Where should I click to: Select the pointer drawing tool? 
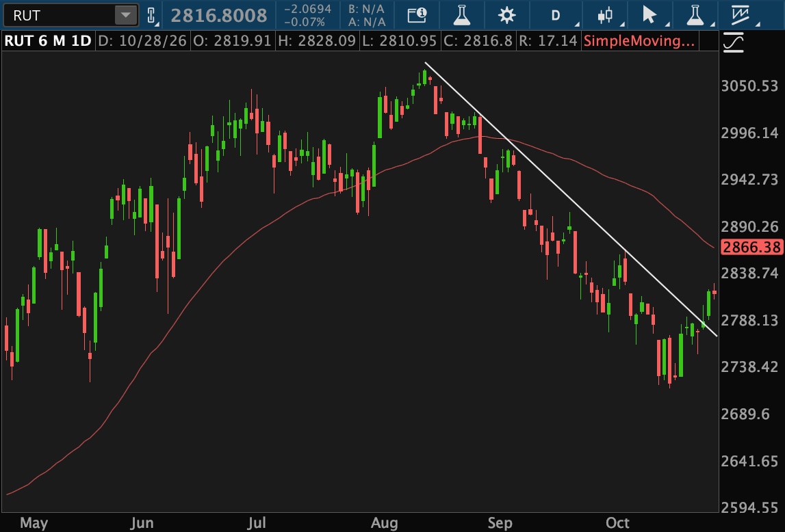[649, 16]
